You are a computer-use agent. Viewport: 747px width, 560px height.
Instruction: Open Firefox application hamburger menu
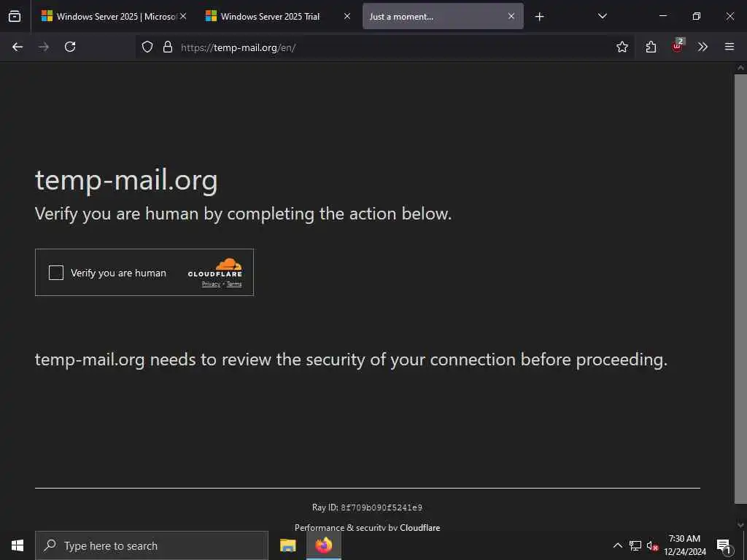point(729,47)
